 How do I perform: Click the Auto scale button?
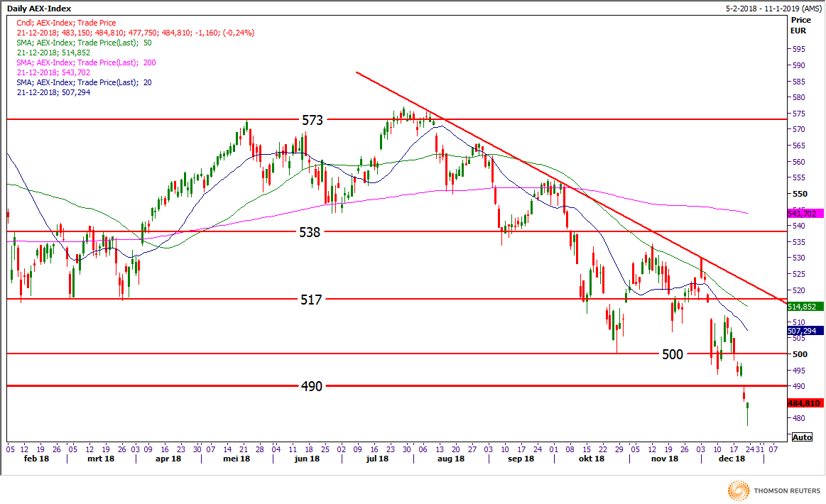tap(802, 437)
